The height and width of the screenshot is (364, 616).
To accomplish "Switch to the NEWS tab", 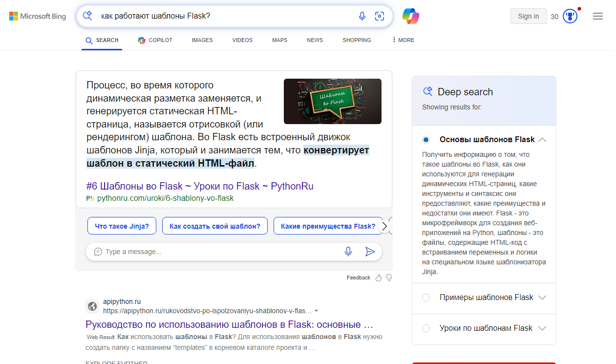I will (315, 40).
